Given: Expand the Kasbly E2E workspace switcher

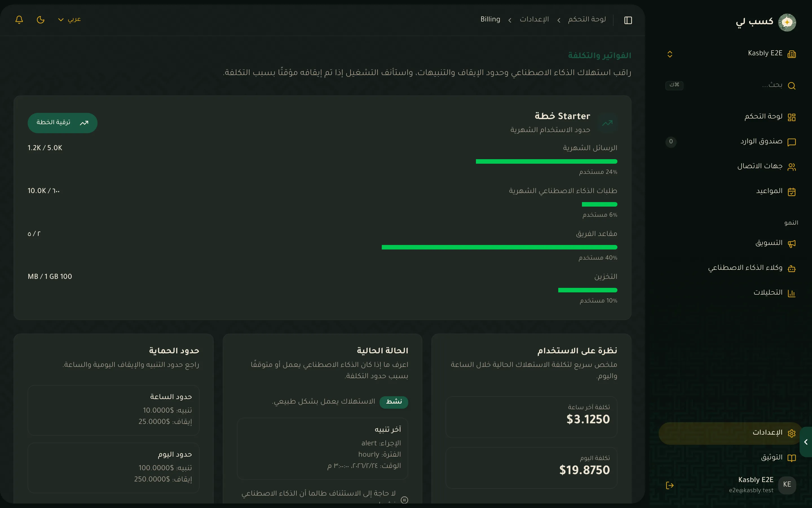Looking at the screenshot, I should [670, 54].
